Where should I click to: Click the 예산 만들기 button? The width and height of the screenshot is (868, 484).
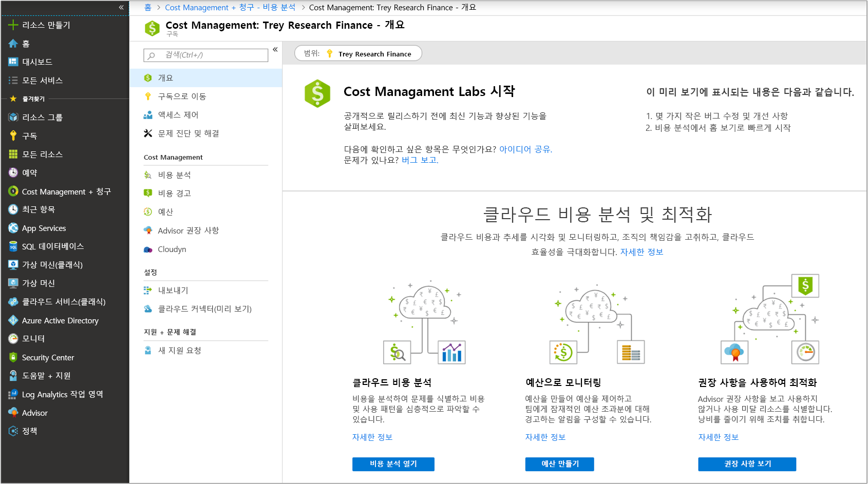[560, 464]
